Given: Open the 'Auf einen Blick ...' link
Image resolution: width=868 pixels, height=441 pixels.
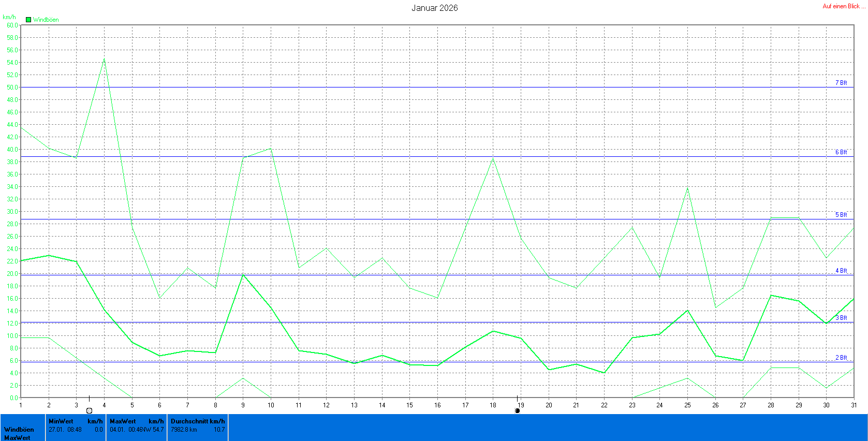Looking at the screenshot, I should click(844, 6).
